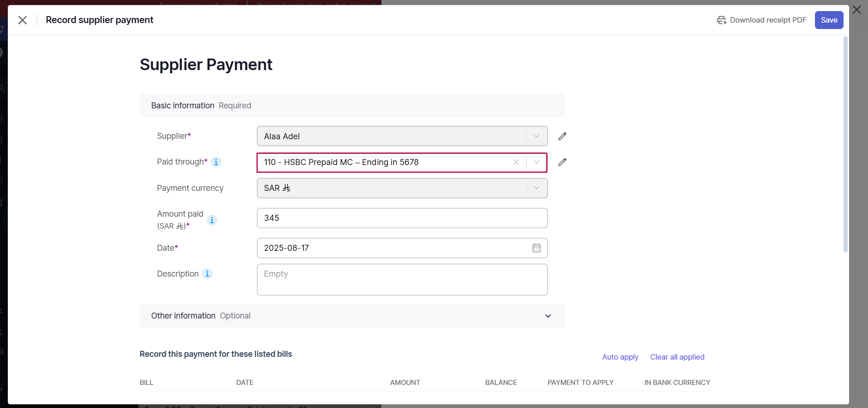Click the Auto apply link
The image size is (868, 408).
[x=620, y=357]
